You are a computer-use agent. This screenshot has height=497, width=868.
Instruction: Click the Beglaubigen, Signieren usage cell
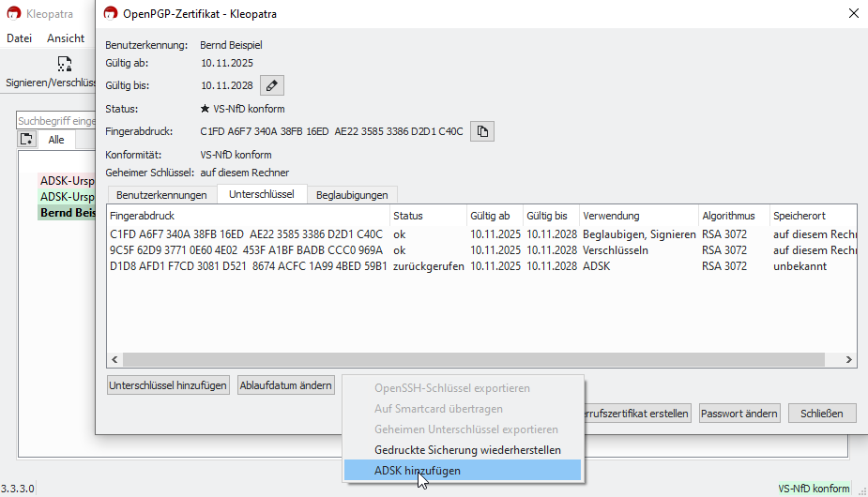point(639,234)
